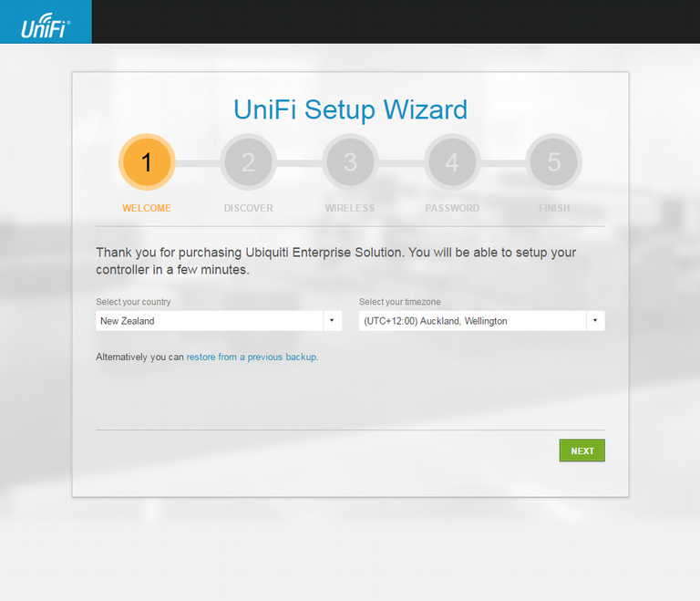Select step 5 Finish circle
The image size is (700, 601).
click(x=554, y=161)
